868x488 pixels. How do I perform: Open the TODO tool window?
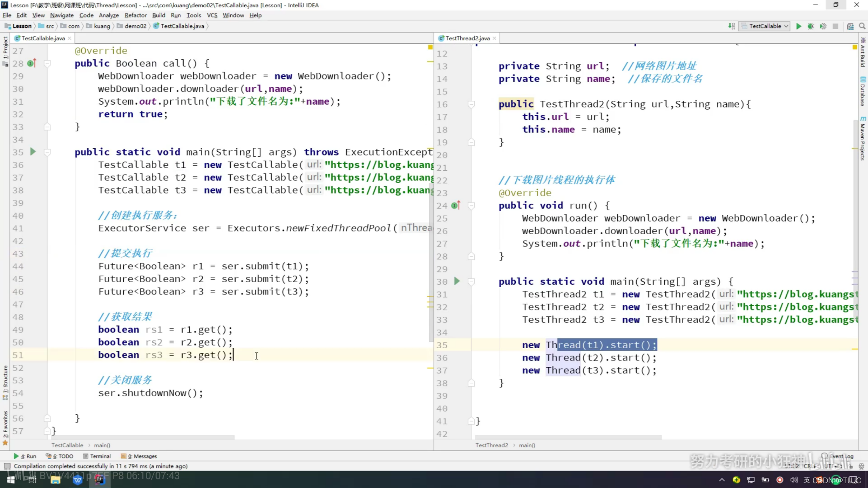[60, 456]
